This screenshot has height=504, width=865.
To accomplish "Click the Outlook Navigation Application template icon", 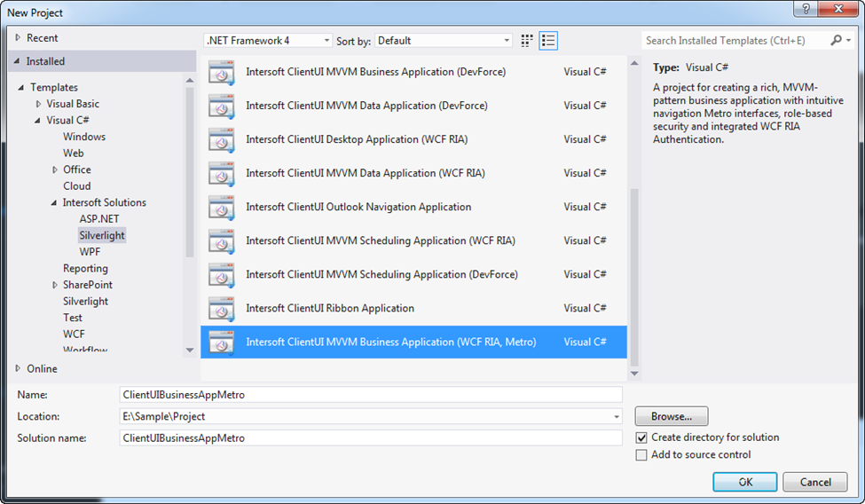I will (x=221, y=207).
